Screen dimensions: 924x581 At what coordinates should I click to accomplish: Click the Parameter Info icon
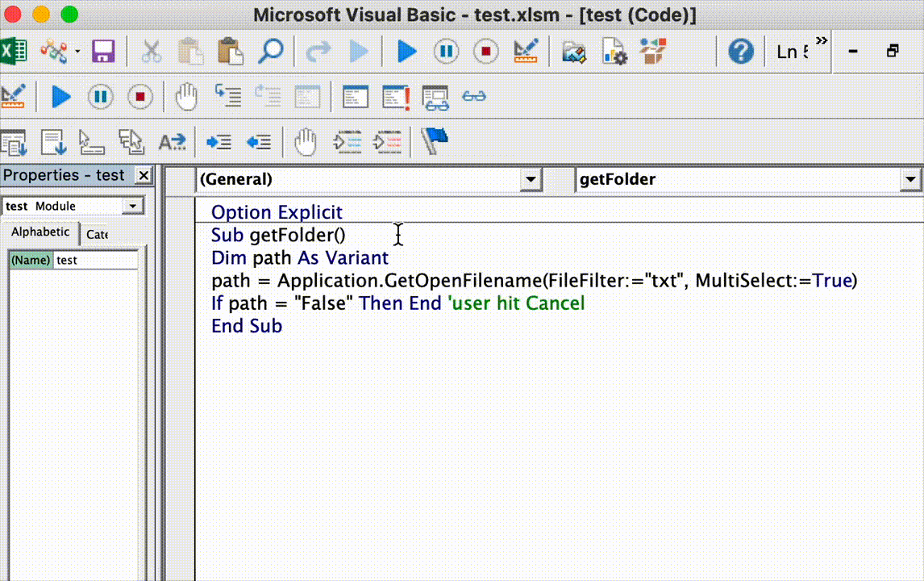(x=131, y=142)
